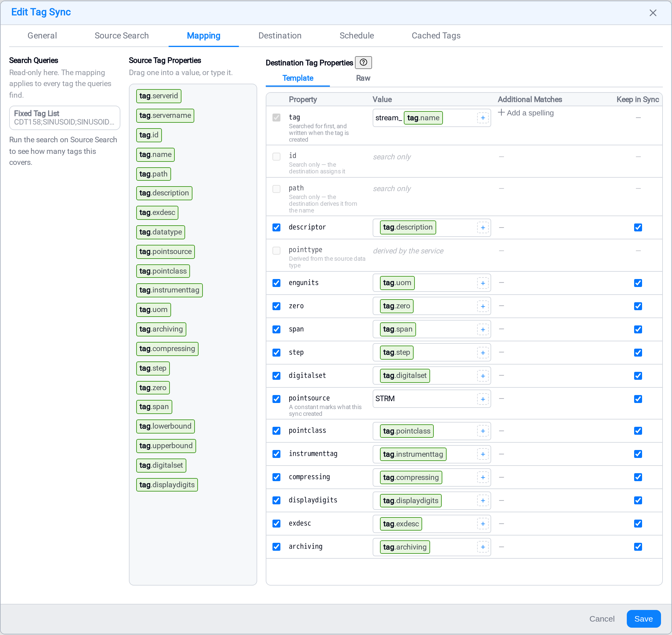Click the plus icon in archiving value field

click(x=483, y=547)
